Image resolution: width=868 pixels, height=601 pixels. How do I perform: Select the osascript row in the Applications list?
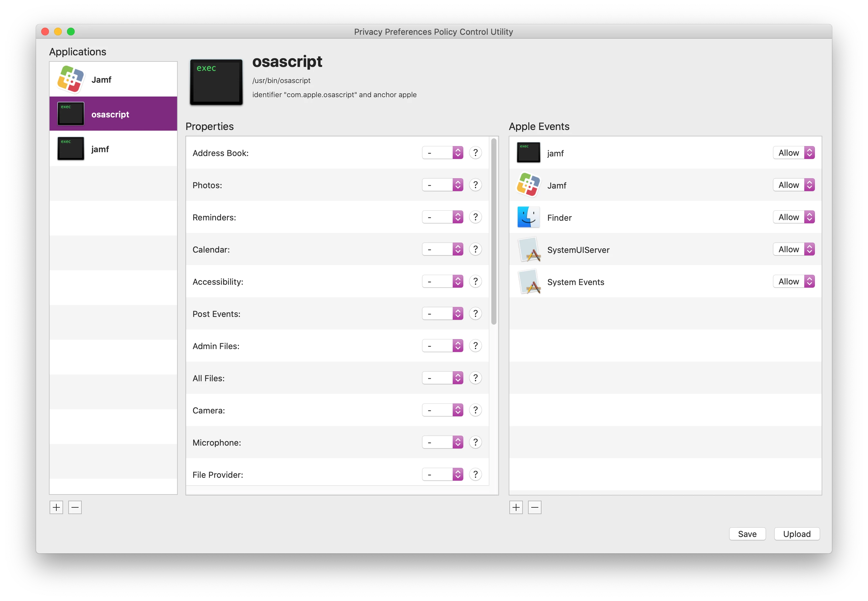(x=113, y=114)
